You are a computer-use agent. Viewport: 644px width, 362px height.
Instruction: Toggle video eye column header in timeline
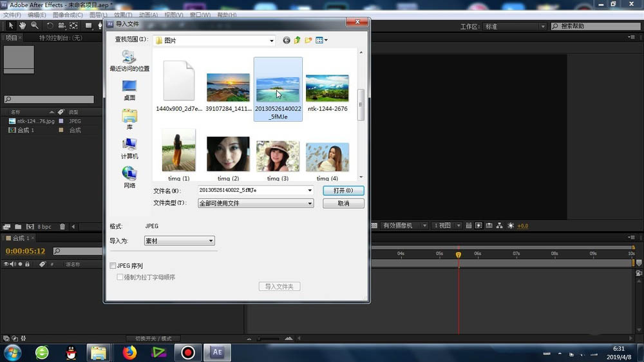tap(6, 264)
